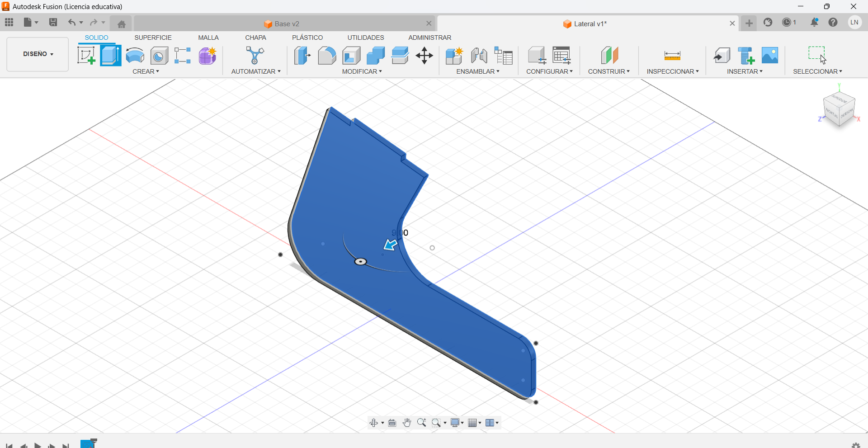Image resolution: width=868 pixels, height=448 pixels.
Task: Click the Save icon
Action: click(53, 22)
